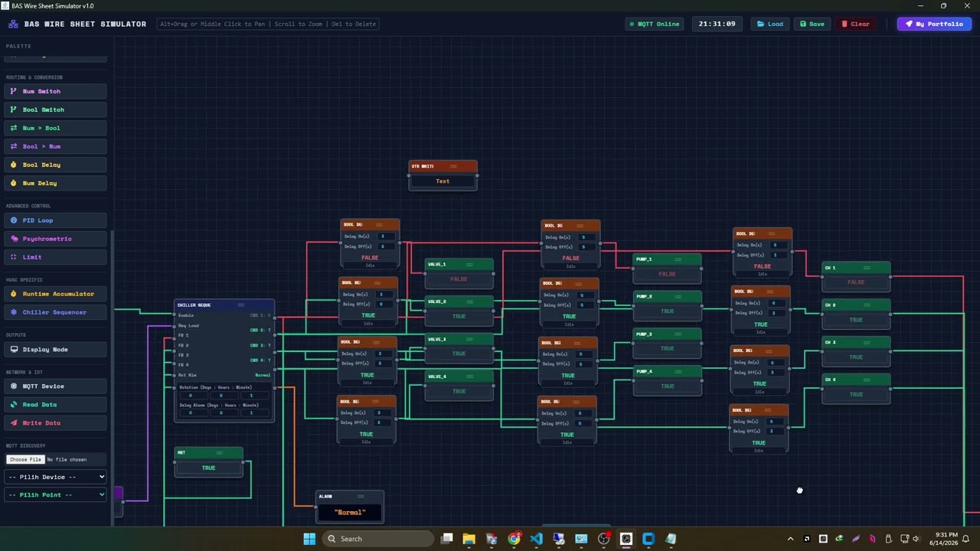980x551 pixels.
Task: Pick the Bool > Num converter icon
Action: [x=13, y=146]
